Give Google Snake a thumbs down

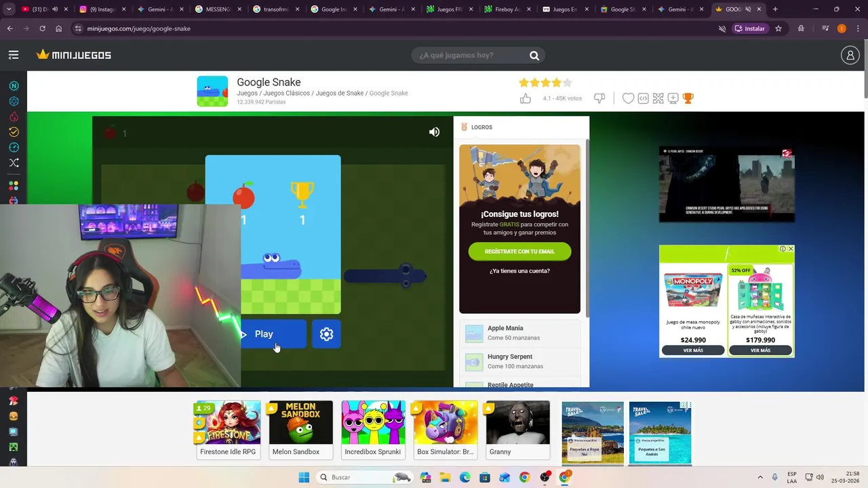[599, 98]
